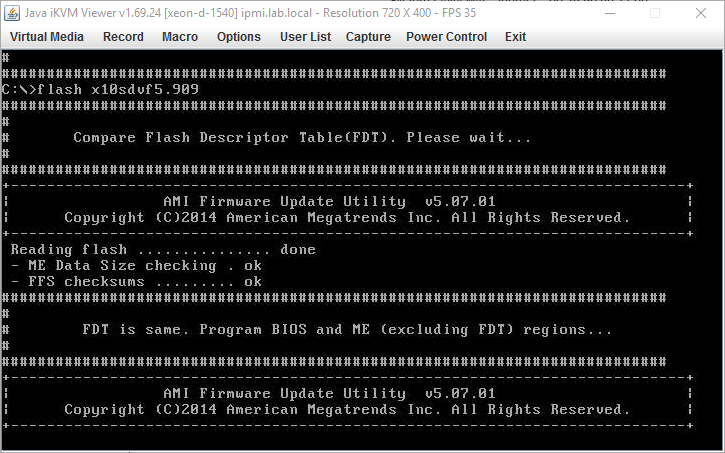Open the Capture menu
Screen dimensions: 725x453
pos(368,37)
